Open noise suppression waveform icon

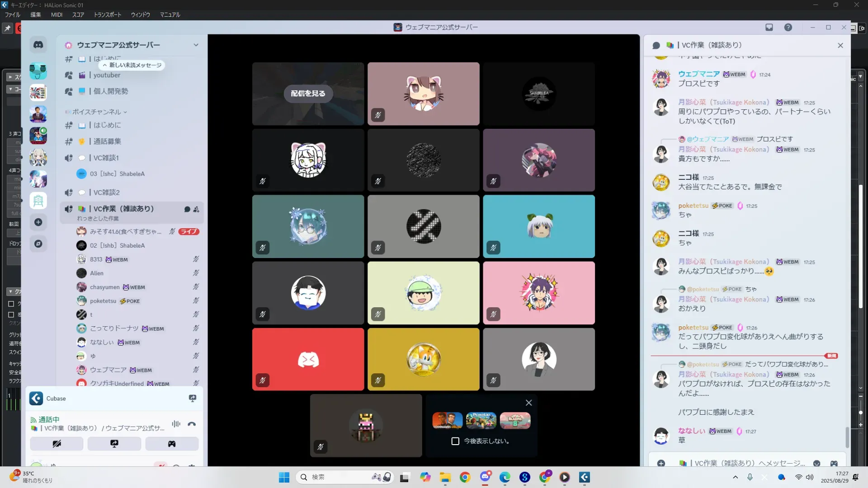tap(176, 424)
